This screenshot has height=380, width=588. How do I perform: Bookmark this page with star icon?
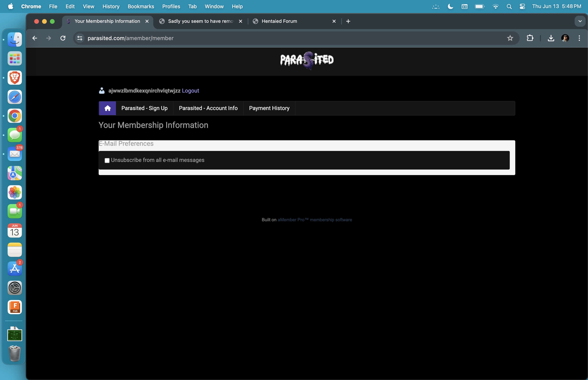[x=510, y=38]
